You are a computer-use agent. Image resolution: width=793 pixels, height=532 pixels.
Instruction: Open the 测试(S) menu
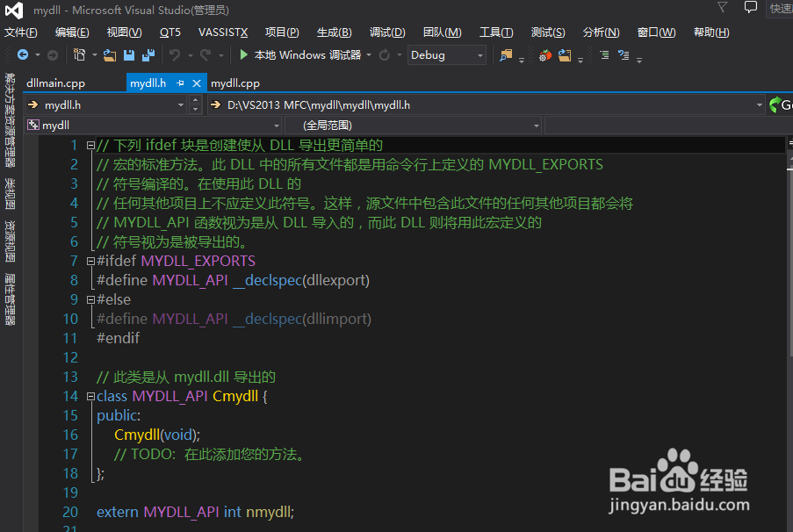coord(548,32)
